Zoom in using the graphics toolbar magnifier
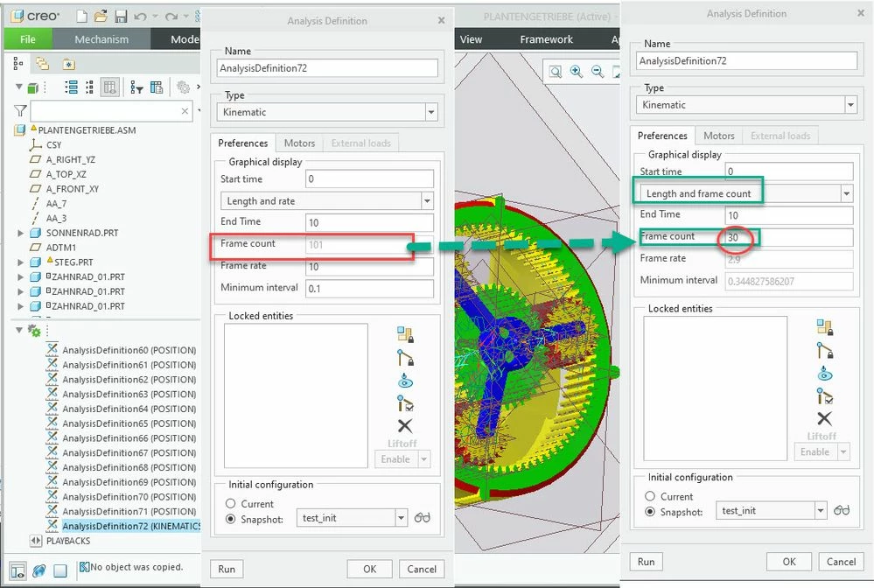 pyautogui.click(x=577, y=72)
